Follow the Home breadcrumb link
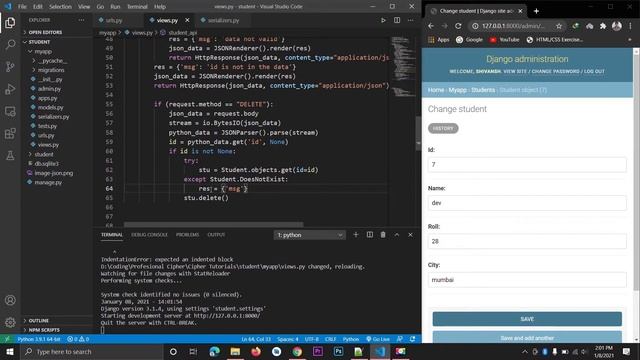The width and height of the screenshot is (640, 360). click(x=436, y=90)
